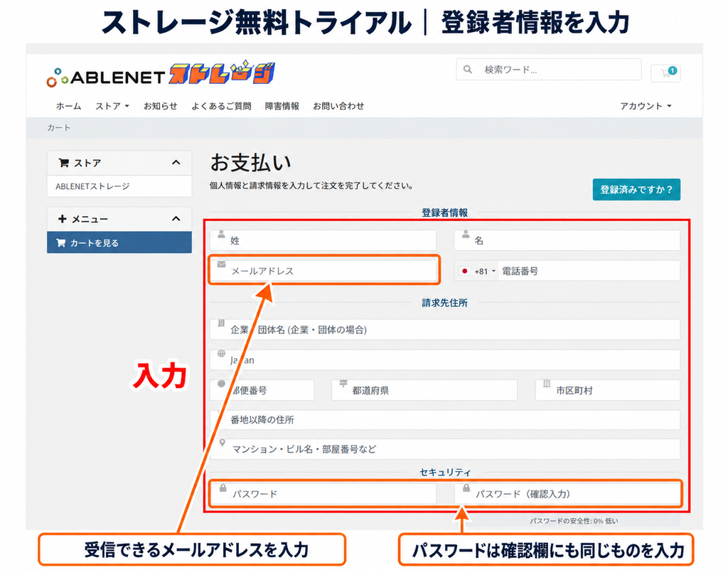
Task: Click the Japan flag icon
Action: tap(464, 271)
